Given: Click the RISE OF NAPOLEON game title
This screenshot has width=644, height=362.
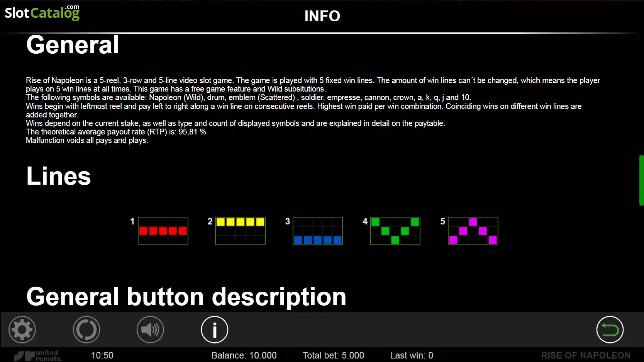Looking at the screenshot, I should point(586,355).
